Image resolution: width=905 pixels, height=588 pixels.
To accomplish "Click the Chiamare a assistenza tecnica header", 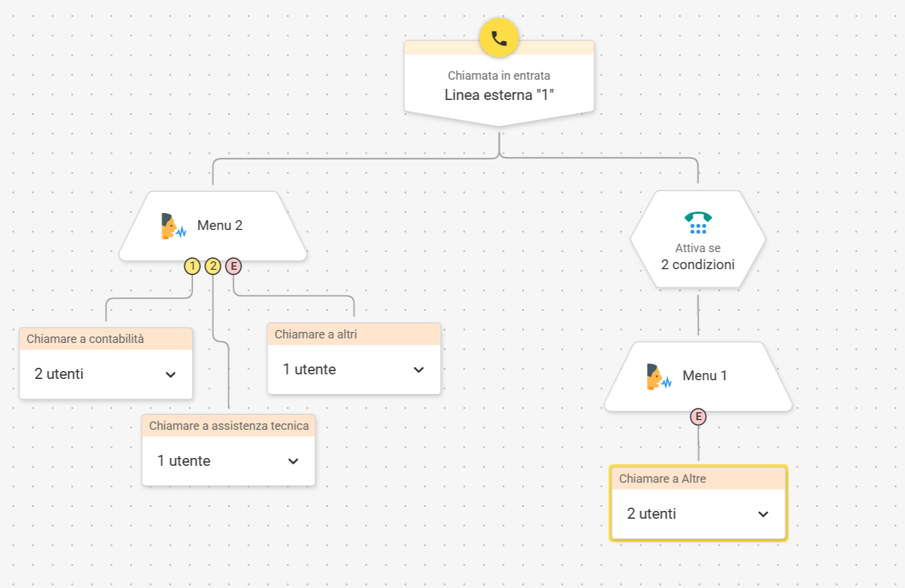I will pos(229,426).
